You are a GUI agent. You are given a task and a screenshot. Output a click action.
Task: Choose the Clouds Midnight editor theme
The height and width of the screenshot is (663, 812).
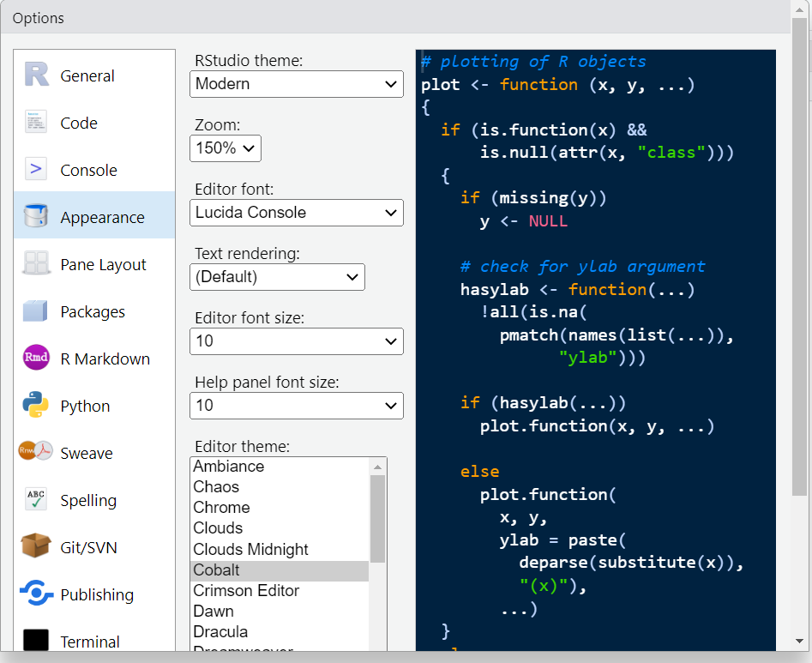tap(250, 550)
